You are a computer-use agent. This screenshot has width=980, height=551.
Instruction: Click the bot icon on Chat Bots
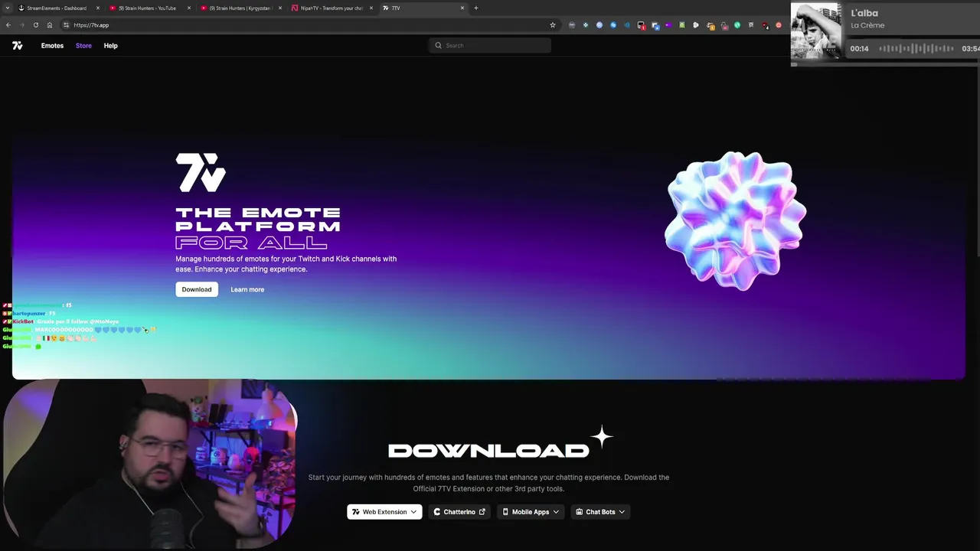pyautogui.click(x=580, y=512)
